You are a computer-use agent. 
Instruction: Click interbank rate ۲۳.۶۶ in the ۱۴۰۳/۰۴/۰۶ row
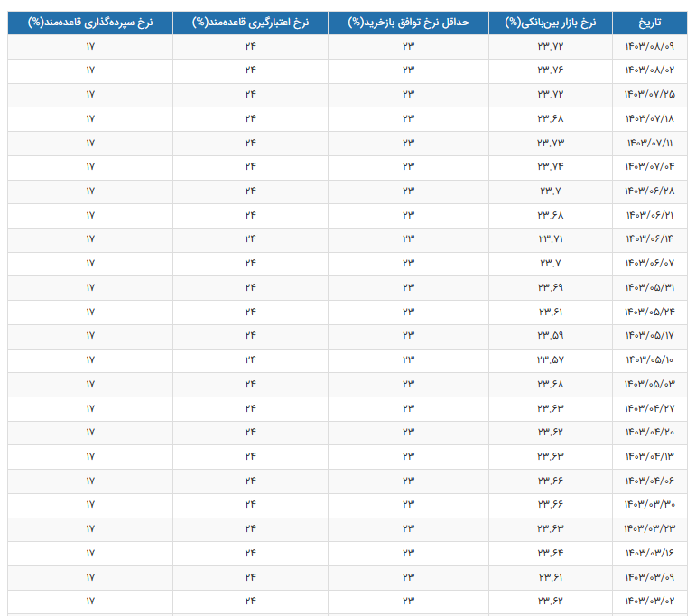551,481
